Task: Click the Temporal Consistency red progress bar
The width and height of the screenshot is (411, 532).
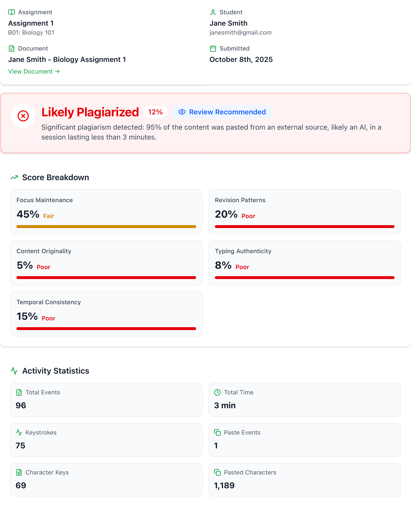Action: tap(106, 329)
